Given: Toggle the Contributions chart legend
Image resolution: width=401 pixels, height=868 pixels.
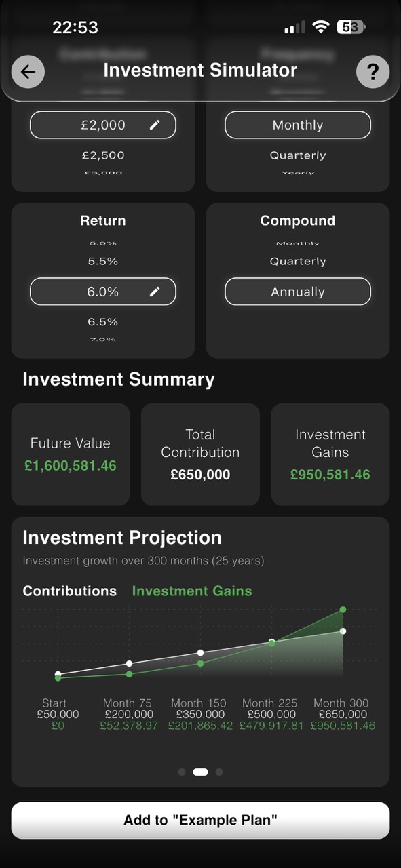Looking at the screenshot, I should [x=69, y=591].
